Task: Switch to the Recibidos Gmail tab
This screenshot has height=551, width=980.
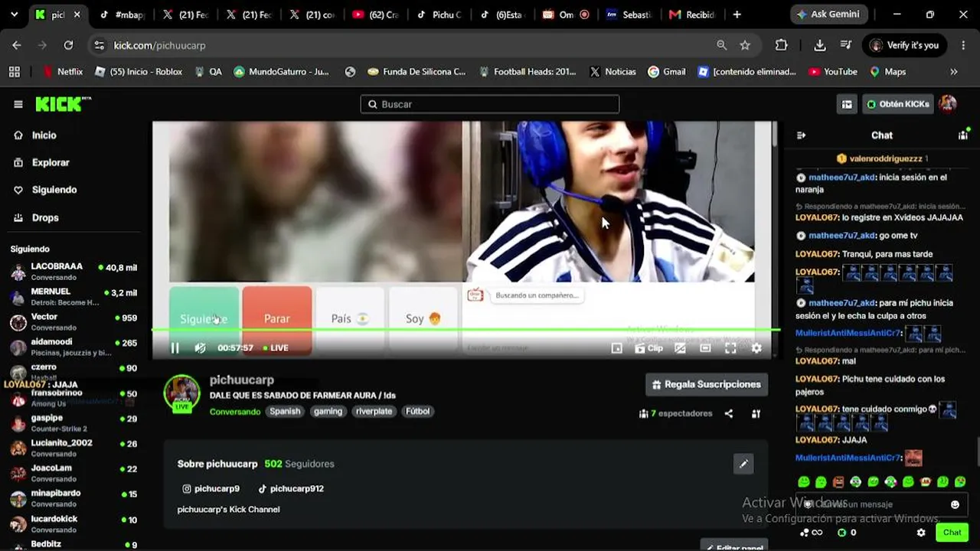Action: [692, 15]
